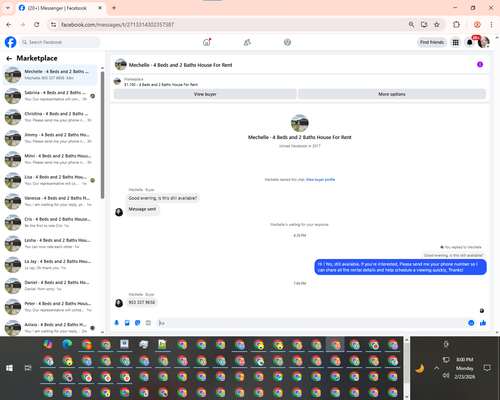Open the La Jay conversation

(50, 265)
